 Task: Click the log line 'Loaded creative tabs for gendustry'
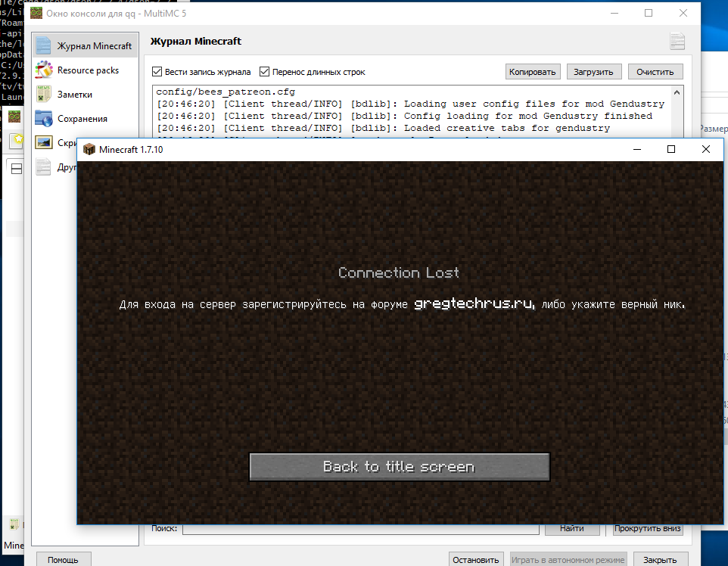coord(383,128)
